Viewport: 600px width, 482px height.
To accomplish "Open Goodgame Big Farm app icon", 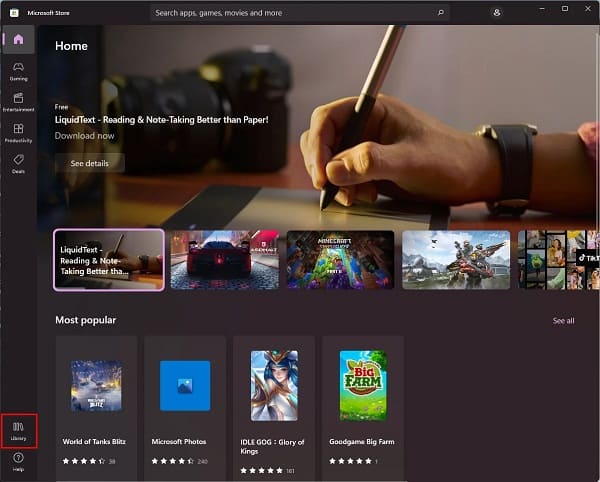I will pos(363,386).
